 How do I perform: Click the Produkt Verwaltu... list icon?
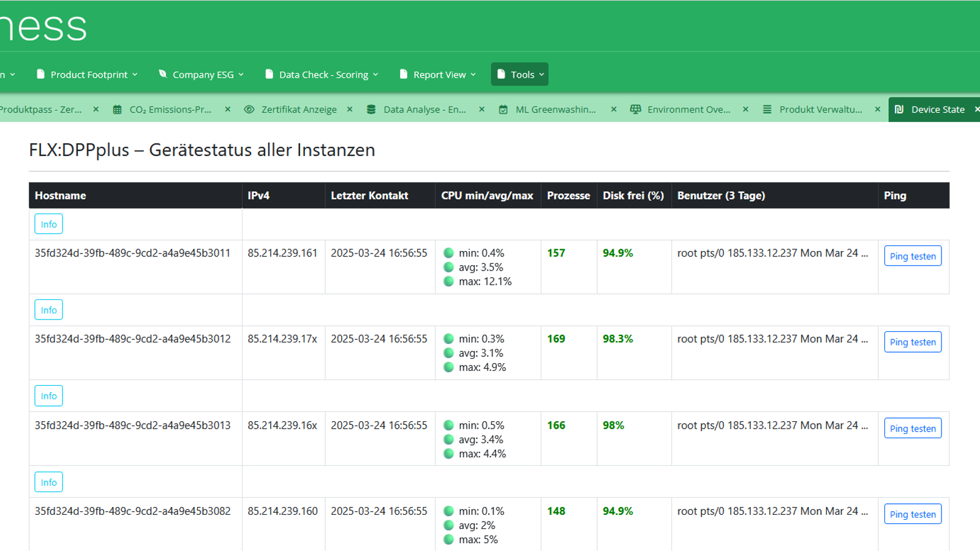pyautogui.click(x=767, y=110)
